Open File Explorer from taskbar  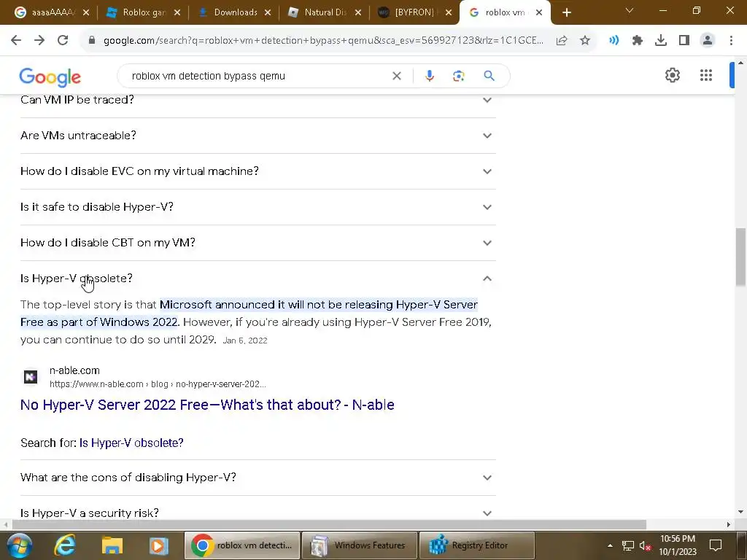pyautogui.click(x=112, y=545)
